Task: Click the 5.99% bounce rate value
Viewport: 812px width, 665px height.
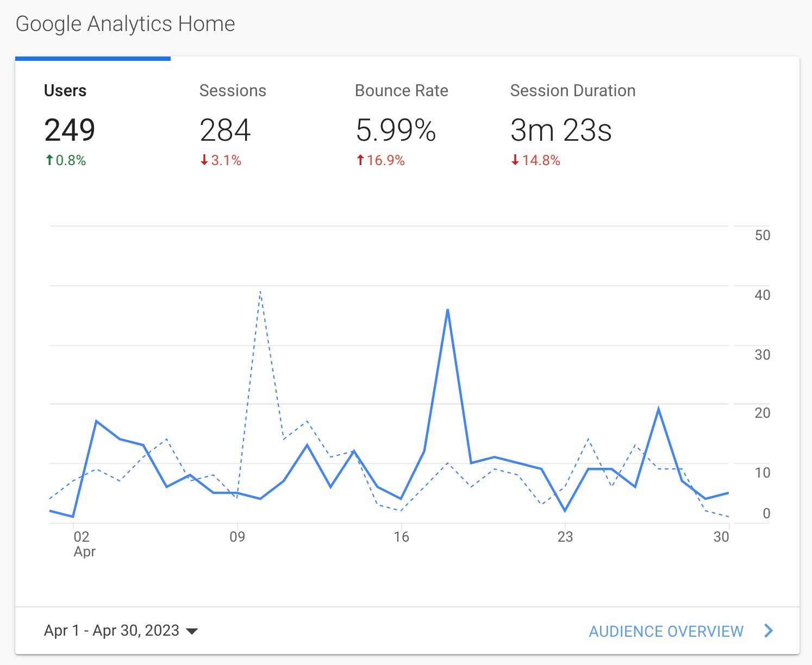Action: [396, 130]
